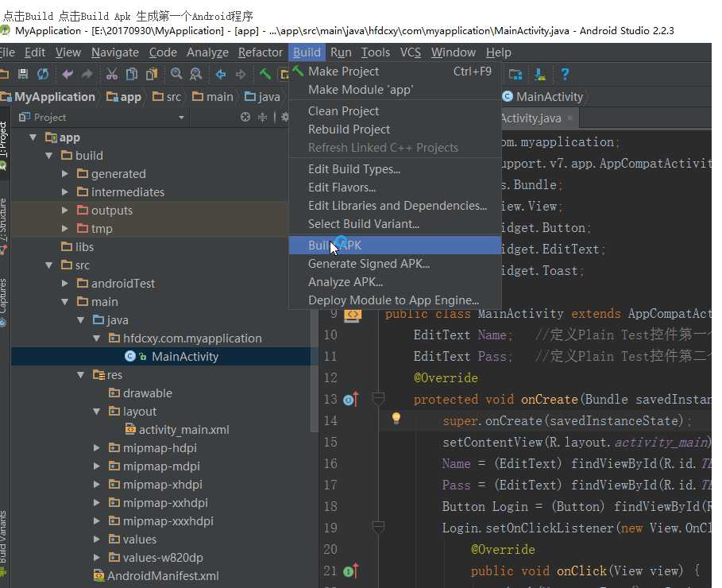Toggle code fold marker at line 13
This screenshot has height=588, width=722.
[x=379, y=399]
